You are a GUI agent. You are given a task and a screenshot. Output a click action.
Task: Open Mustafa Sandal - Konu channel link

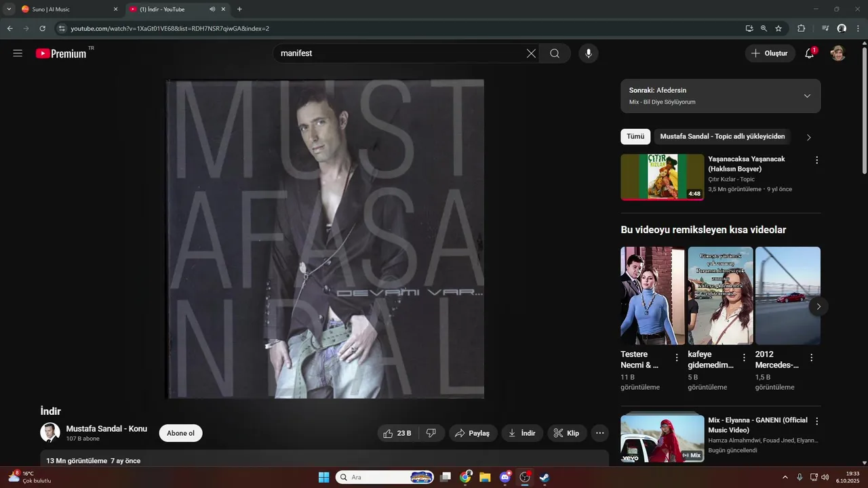106,428
